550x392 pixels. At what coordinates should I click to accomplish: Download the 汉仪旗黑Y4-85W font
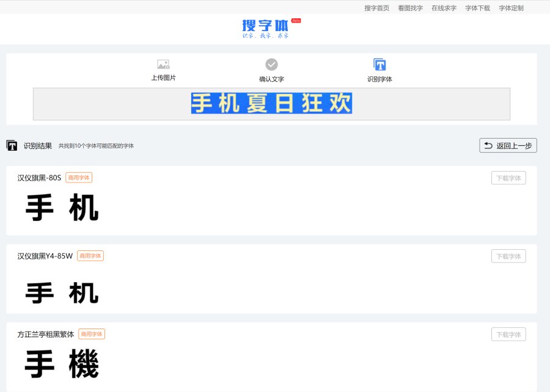508,256
